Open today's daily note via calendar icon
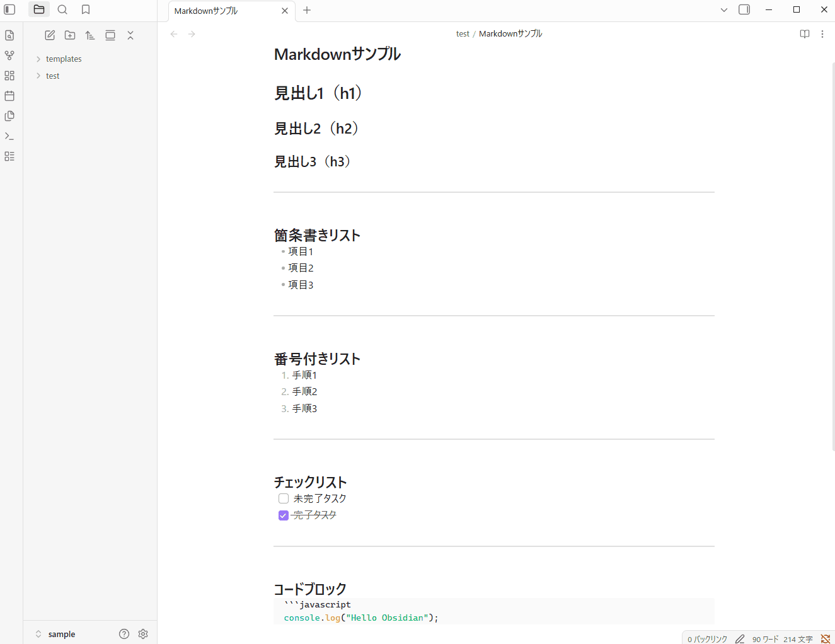This screenshot has width=835, height=644. (9, 96)
